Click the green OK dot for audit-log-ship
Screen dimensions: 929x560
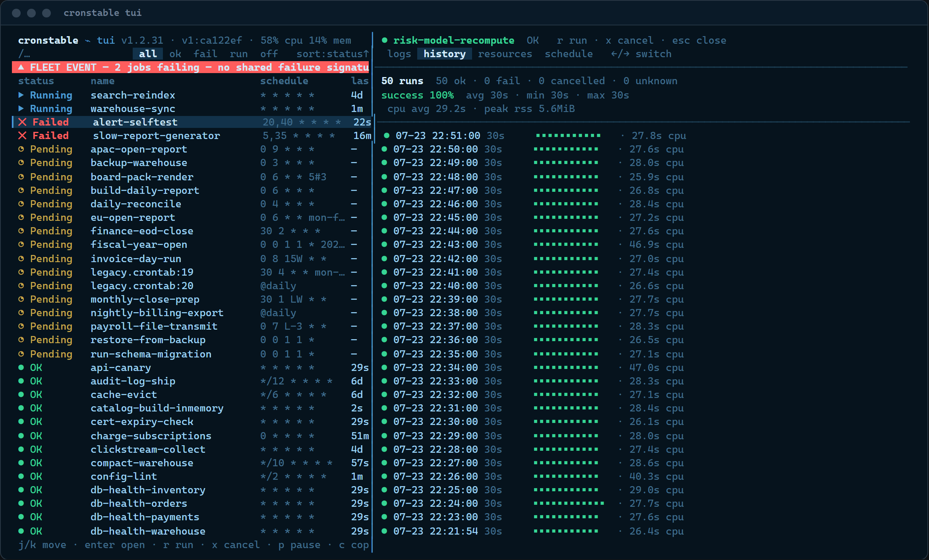[21, 381]
